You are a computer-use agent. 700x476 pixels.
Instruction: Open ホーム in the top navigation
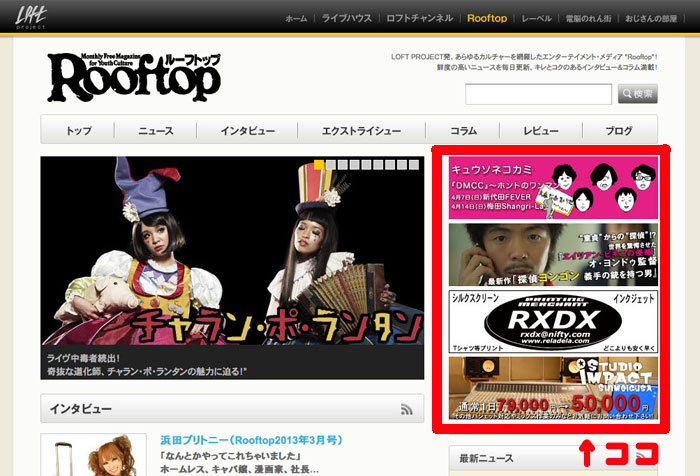(x=296, y=19)
